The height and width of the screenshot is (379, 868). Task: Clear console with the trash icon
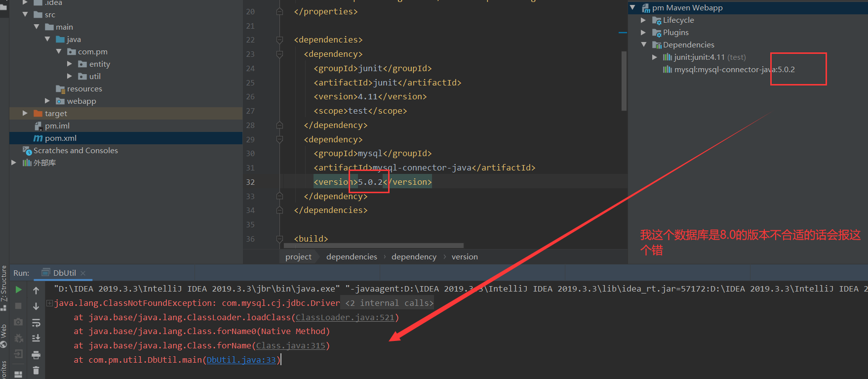coord(36,370)
